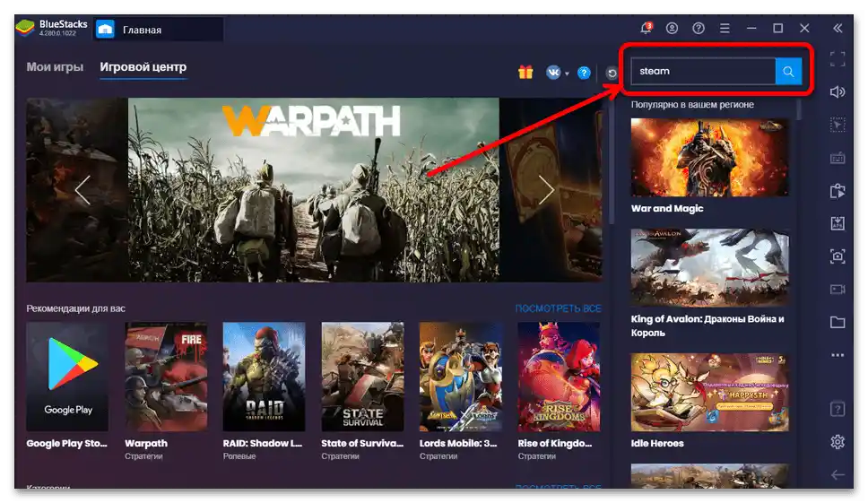Image resolution: width=868 pixels, height=503 pixels.
Task: Open the account profile icon
Action: [672, 28]
